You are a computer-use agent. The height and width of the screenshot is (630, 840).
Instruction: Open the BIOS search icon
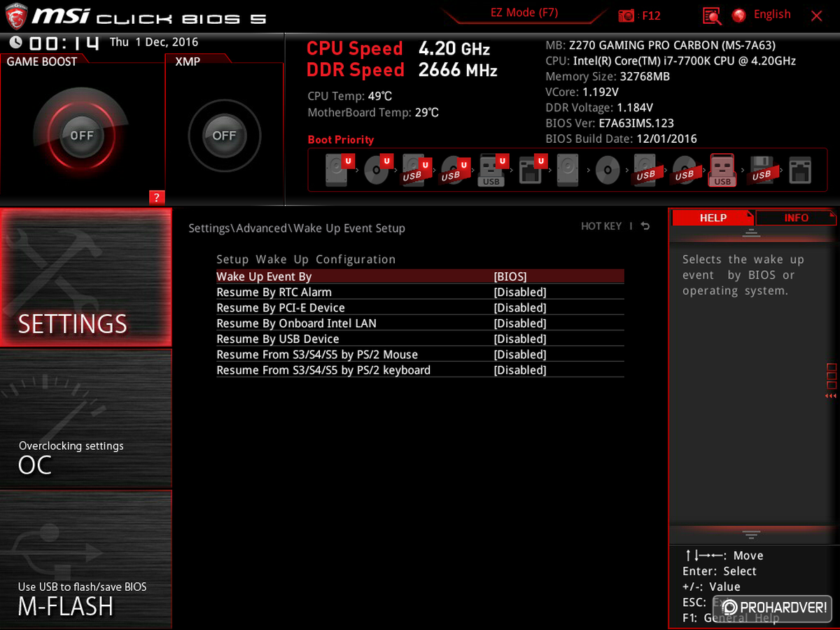click(x=712, y=15)
